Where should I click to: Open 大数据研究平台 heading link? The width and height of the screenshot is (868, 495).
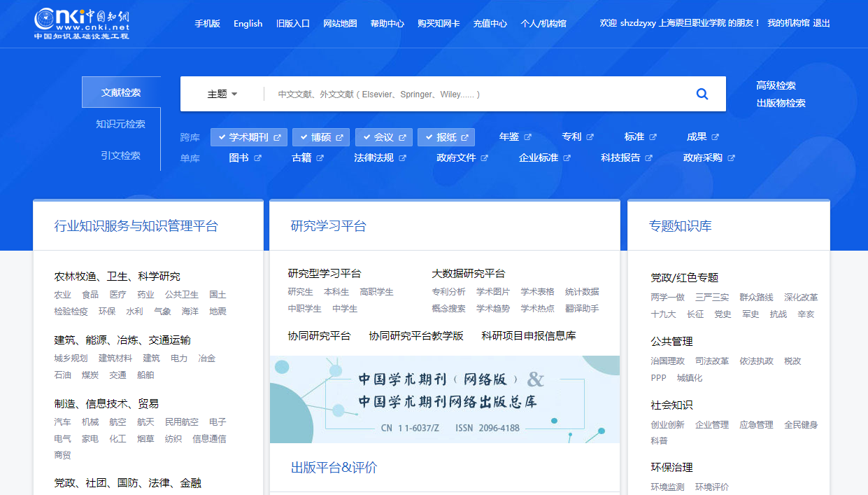(469, 273)
